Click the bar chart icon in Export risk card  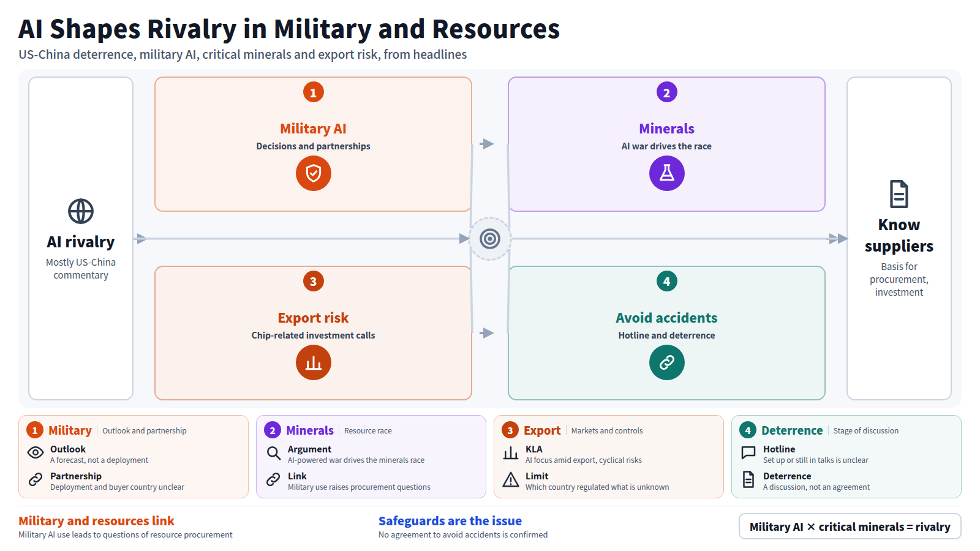click(x=314, y=362)
